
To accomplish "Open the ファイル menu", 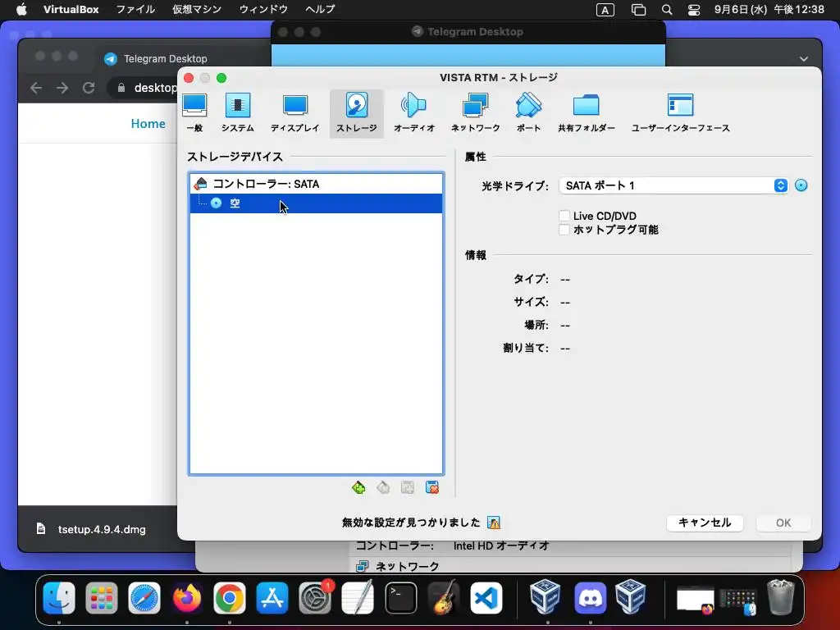I will [135, 9].
